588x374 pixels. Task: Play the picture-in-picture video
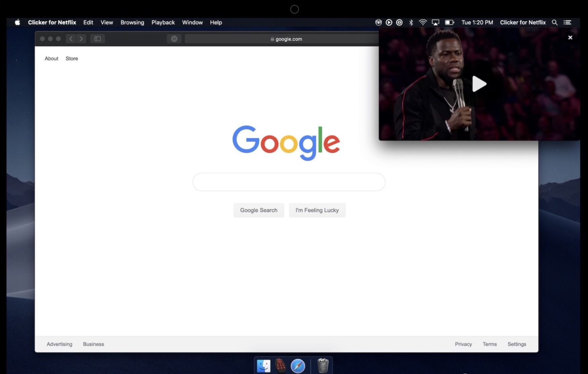479,84
